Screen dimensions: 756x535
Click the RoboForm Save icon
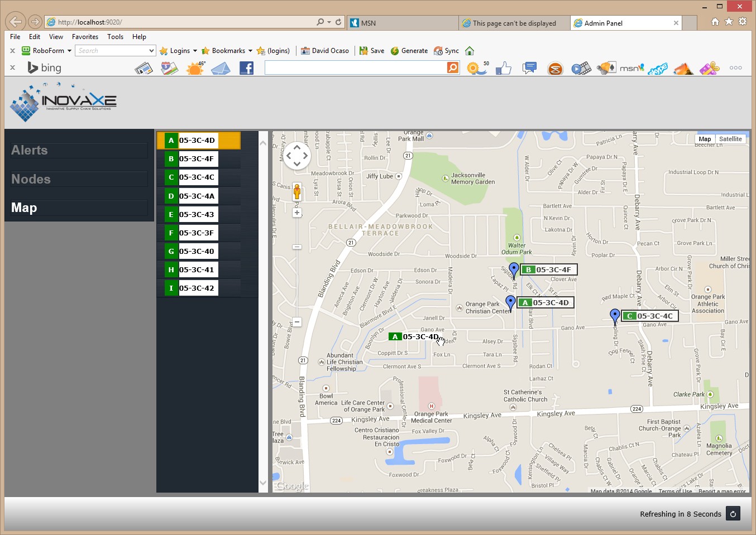(x=372, y=51)
